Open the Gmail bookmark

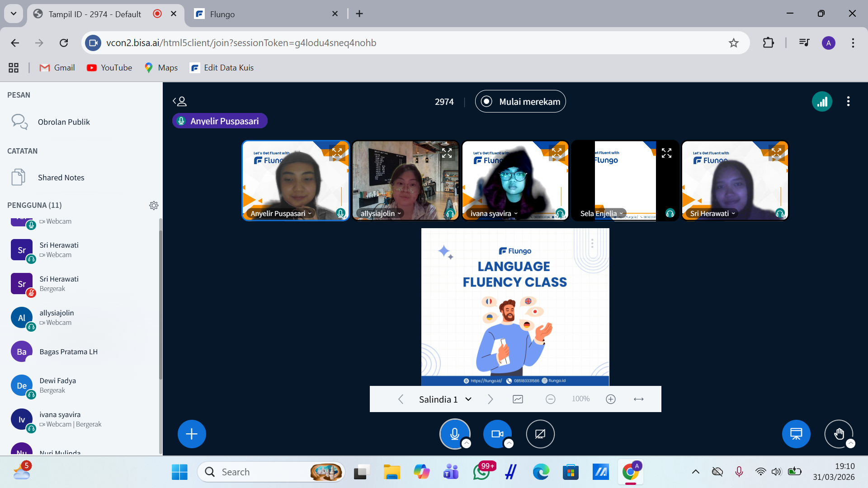point(57,68)
